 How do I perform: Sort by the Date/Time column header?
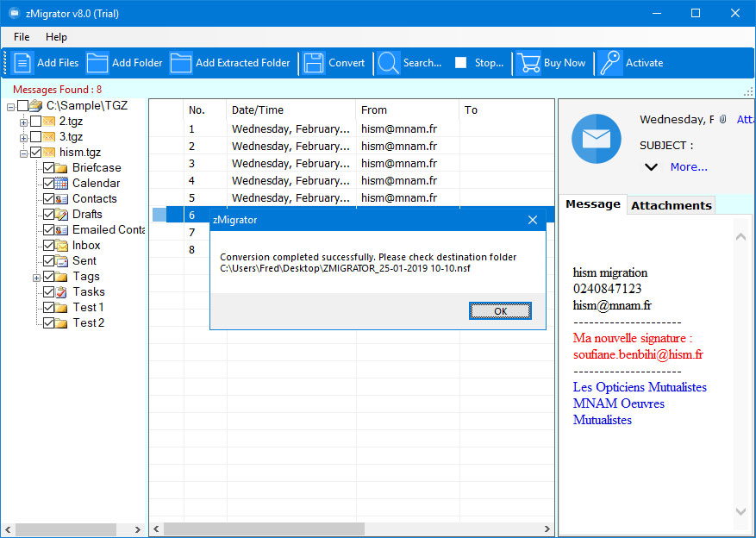[291, 109]
